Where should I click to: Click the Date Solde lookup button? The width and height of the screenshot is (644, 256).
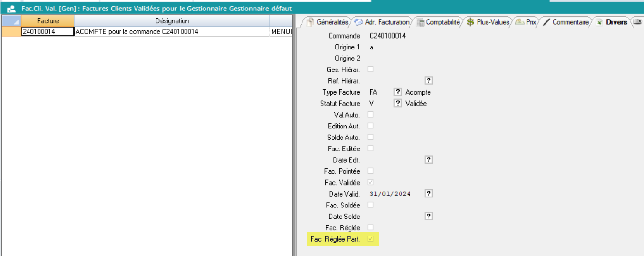[429, 216]
